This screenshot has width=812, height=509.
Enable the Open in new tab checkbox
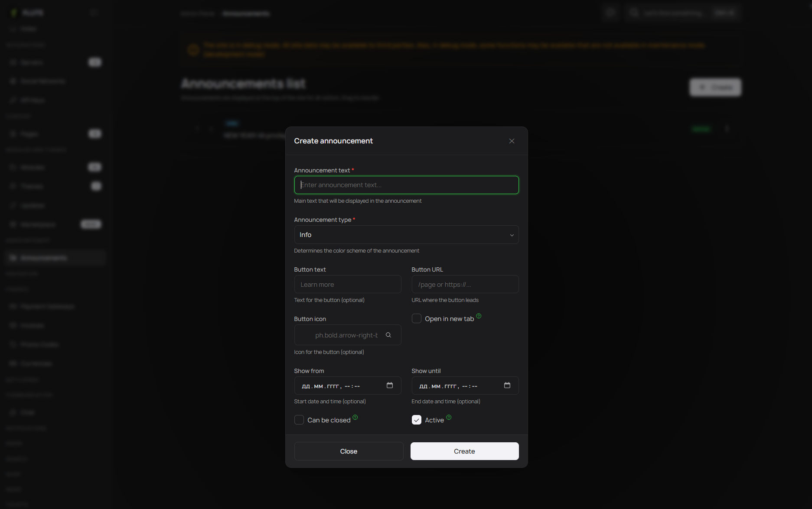click(417, 319)
